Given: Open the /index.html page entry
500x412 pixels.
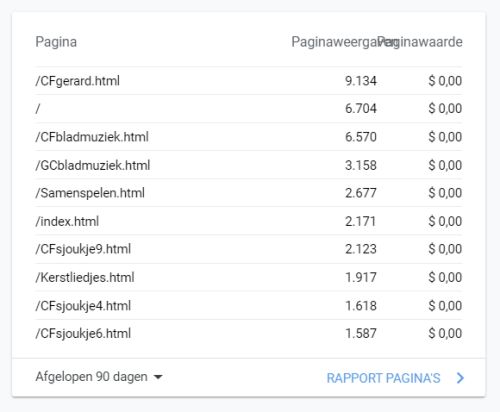Looking at the screenshot, I should (67, 221).
